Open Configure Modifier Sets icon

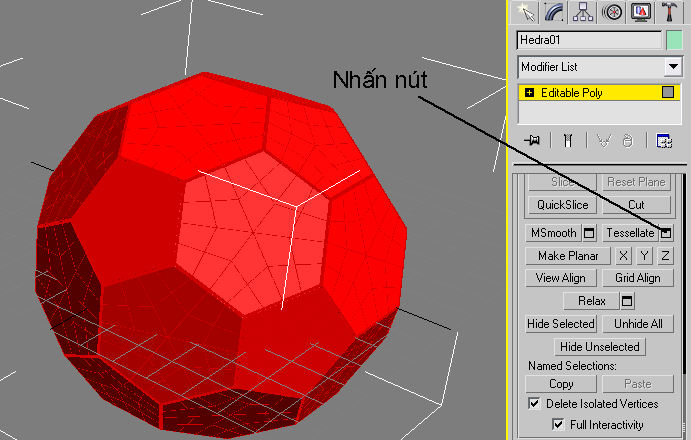pos(664,141)
